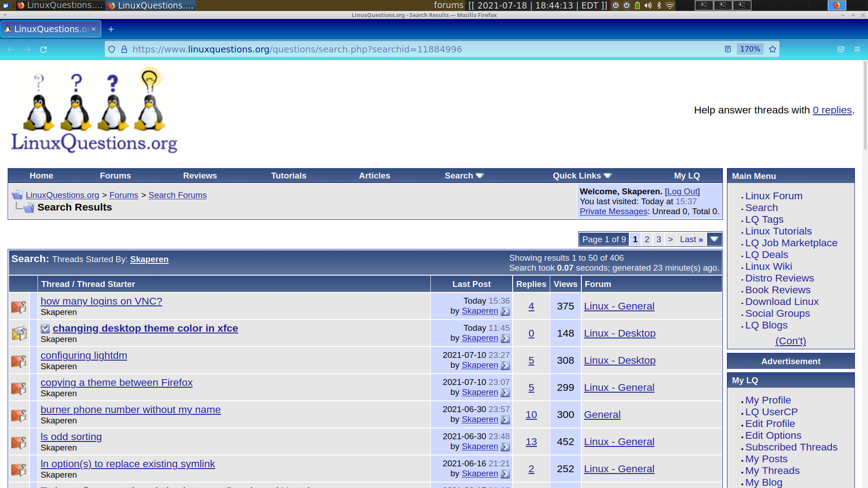Sort by the Views column header
This screenshot has width=868, height=488.
coord(566,284)
